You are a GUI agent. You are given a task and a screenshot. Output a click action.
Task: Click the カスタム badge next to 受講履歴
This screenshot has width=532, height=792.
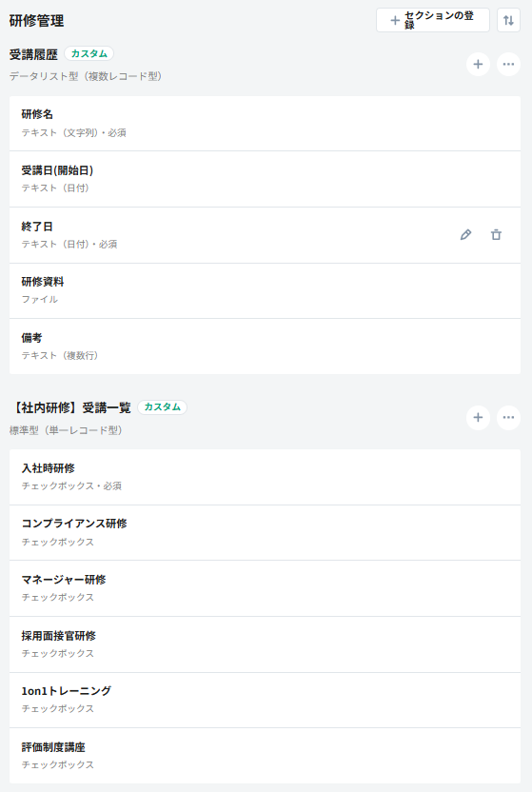(89, 53)
